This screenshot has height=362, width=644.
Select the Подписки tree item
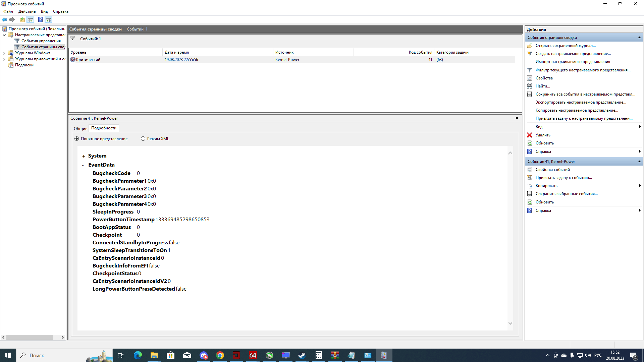pyautogui.click(x=24, y=65)
